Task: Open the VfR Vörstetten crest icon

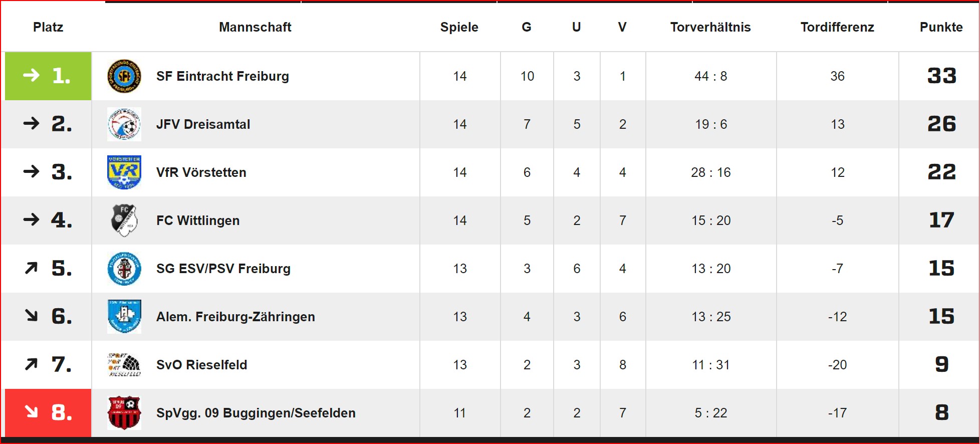Action: (x=124, y=172)
